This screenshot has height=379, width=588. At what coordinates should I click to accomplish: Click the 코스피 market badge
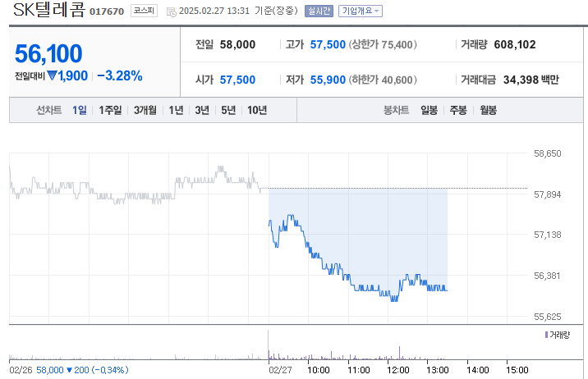(x=144, y=11)
